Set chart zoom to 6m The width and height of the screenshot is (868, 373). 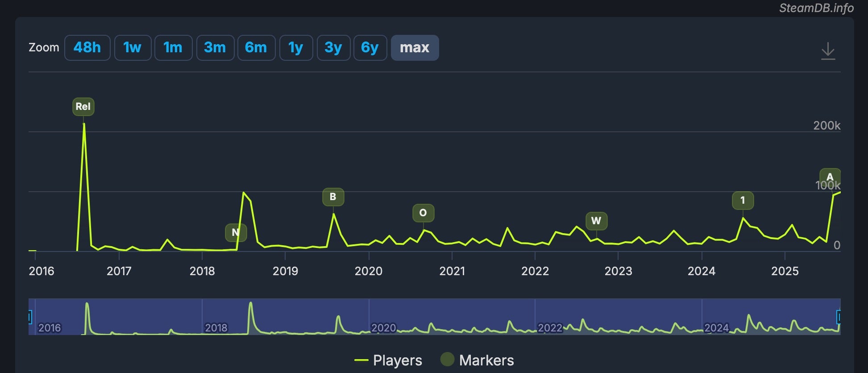(256, 47)
